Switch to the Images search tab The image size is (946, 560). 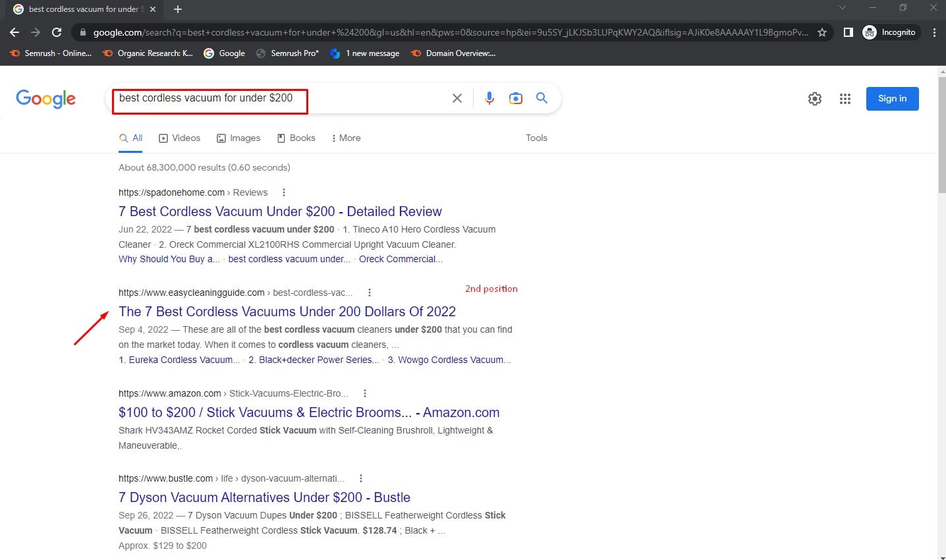(238, 138)
